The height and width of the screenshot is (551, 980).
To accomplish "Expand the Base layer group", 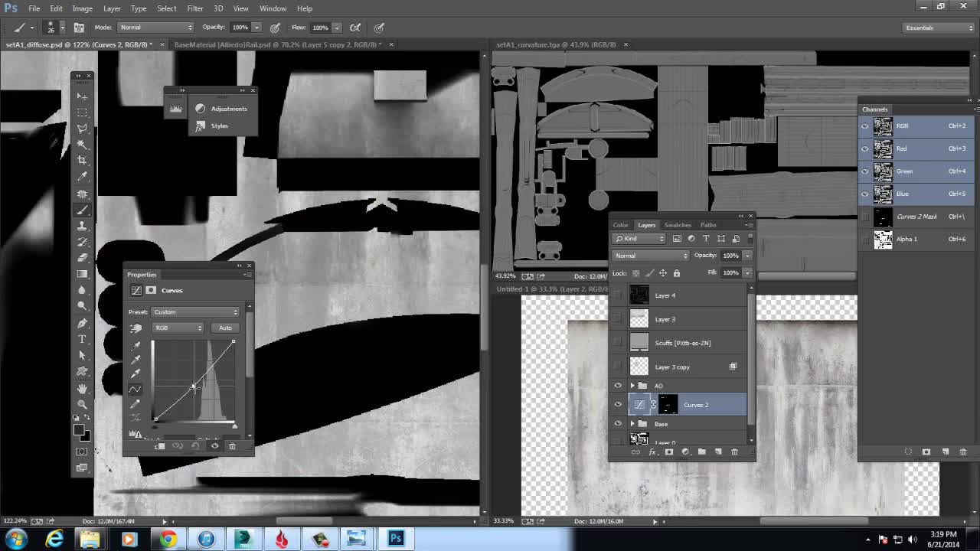I will click(x=632, y=424).
